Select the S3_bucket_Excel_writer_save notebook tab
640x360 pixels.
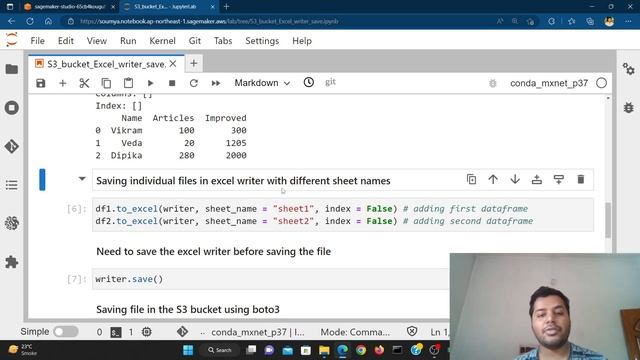(106, 64)
